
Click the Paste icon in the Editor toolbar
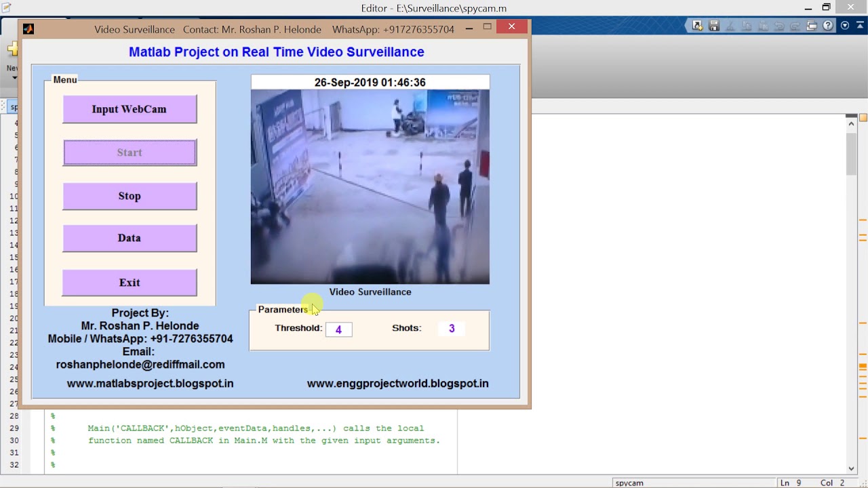coord(763,26)
